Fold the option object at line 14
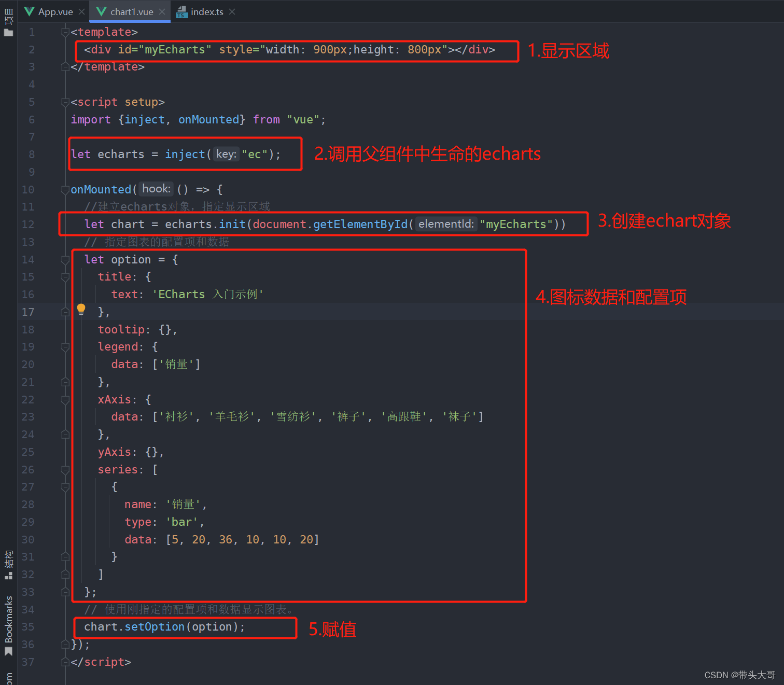The height and width of the screenshot is (685, 784). pyautogui.click(x=65, y=260)
